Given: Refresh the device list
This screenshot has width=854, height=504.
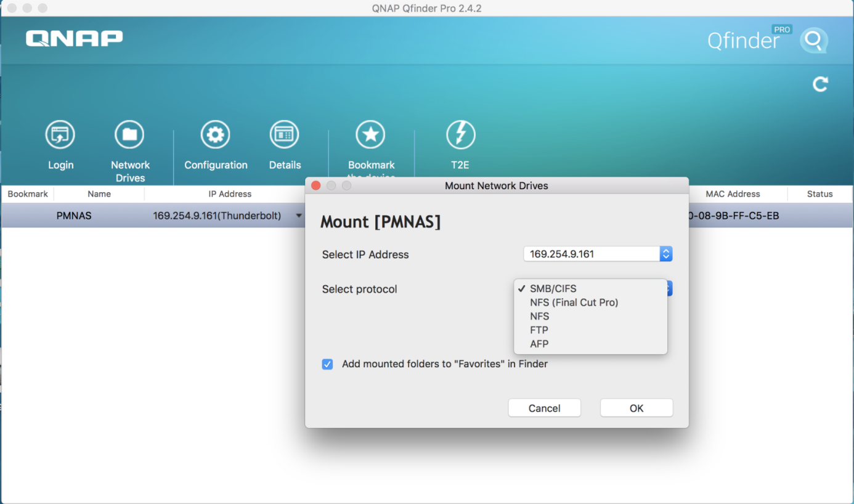Looking at the screenshot, I should point(820,84).
